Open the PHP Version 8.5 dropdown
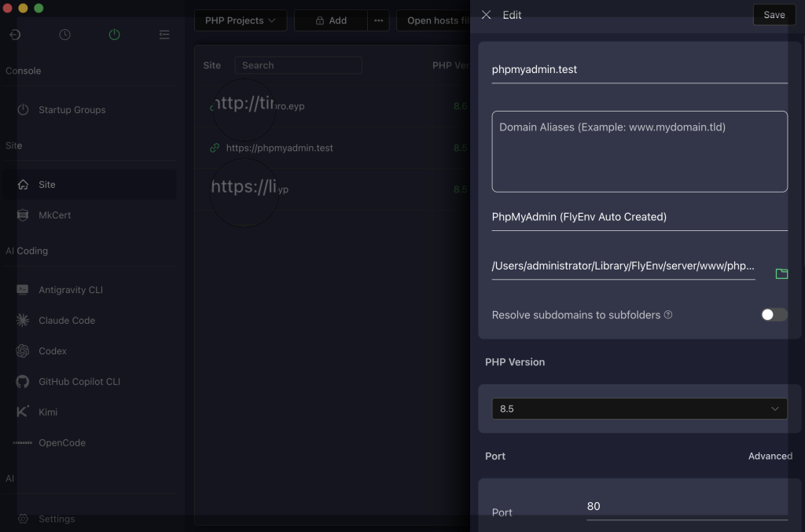Image resolution: width=805 pixels, height=532 pixels. click(640, 409)
